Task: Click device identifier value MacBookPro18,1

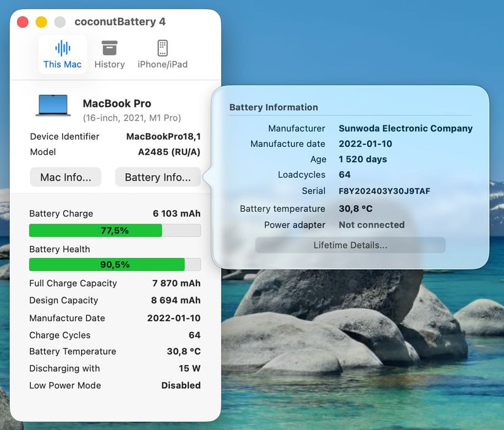Action: pyautogui.click(x=163, y=136)
